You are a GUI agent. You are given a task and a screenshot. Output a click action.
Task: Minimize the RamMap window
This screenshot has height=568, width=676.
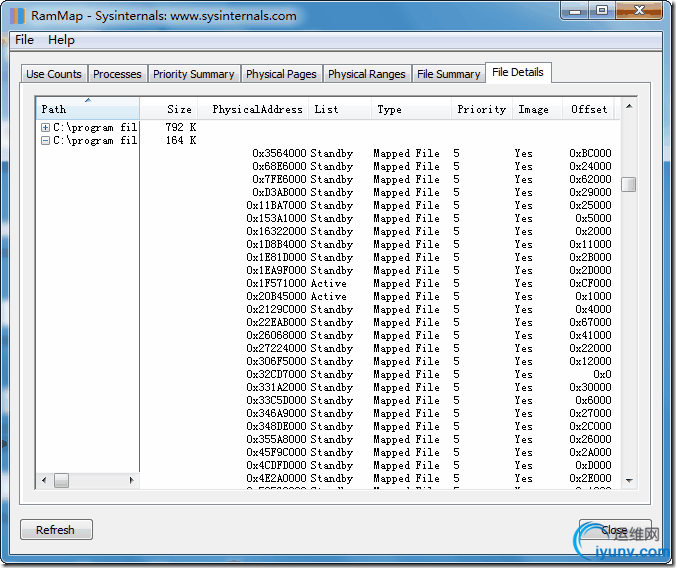coord(575,10)
